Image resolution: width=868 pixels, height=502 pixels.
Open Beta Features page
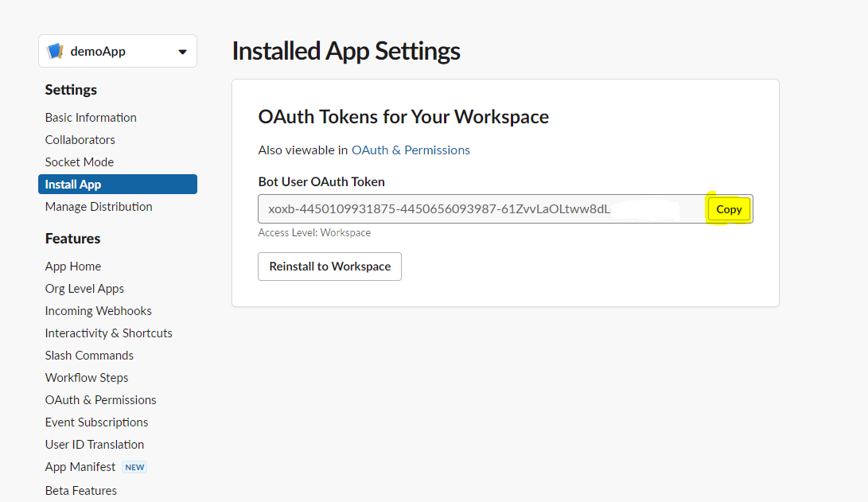(x=81, y=490)
